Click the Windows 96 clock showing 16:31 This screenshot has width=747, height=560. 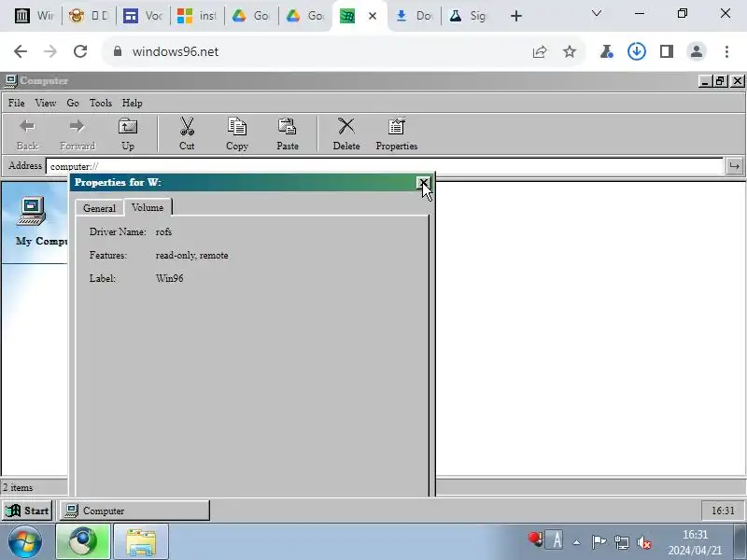723,511
